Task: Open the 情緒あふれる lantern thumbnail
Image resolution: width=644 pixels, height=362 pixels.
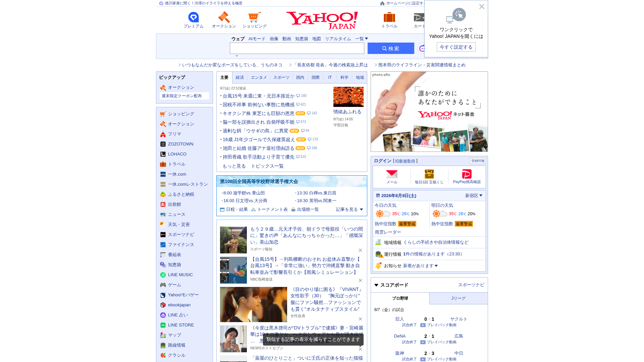Action: pyautogui.click(x=348, y=97)
